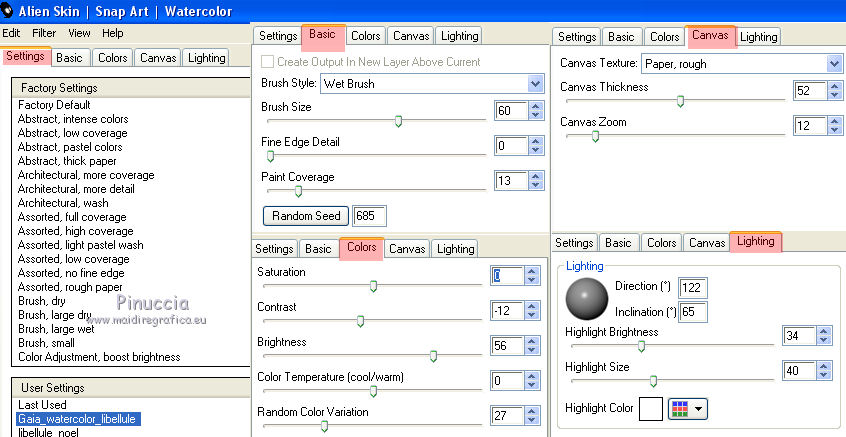Image resolution: width=846 pixels, height=437 pixels.
Task: Click the Alien Skin app icon in title bar
Action: pos(8,11)
